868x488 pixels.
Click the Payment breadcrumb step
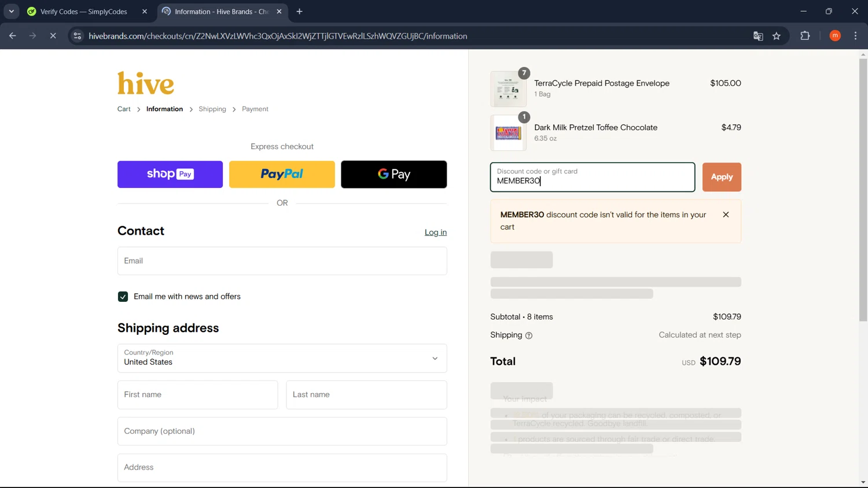(255, 109)
